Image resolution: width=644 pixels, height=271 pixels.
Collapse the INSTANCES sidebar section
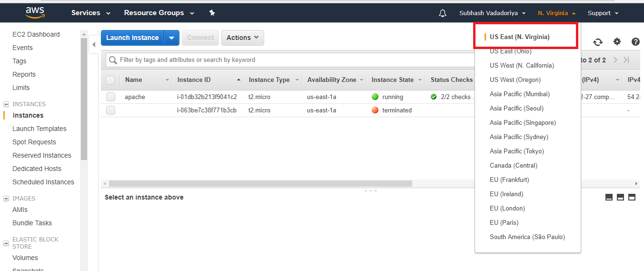tap(6, 104)
